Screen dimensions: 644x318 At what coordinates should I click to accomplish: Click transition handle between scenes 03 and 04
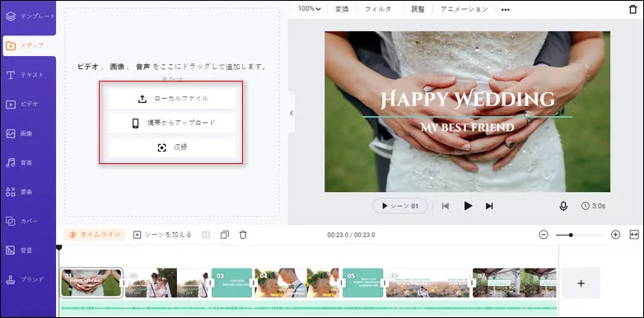(254, 283)
